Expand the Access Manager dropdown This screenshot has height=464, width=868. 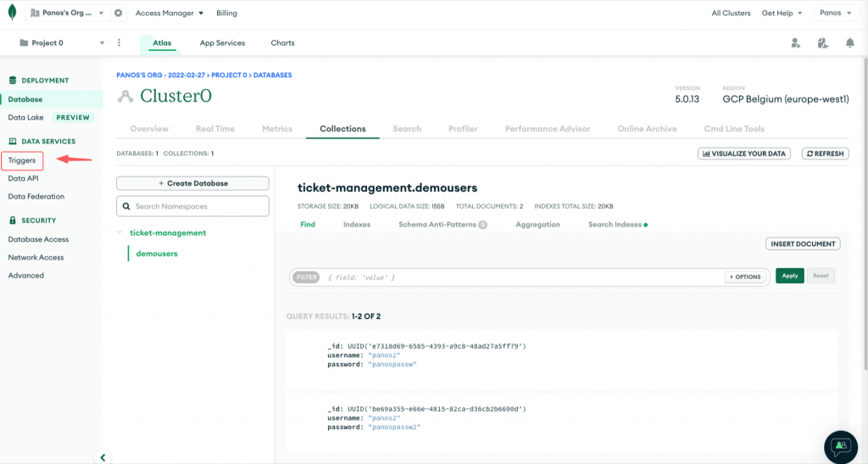170,13
